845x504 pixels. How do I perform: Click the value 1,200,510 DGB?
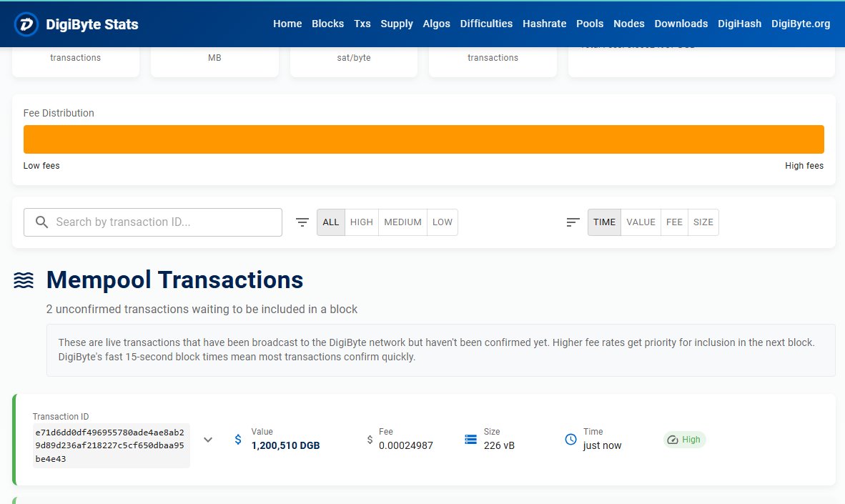click(286, 446)
